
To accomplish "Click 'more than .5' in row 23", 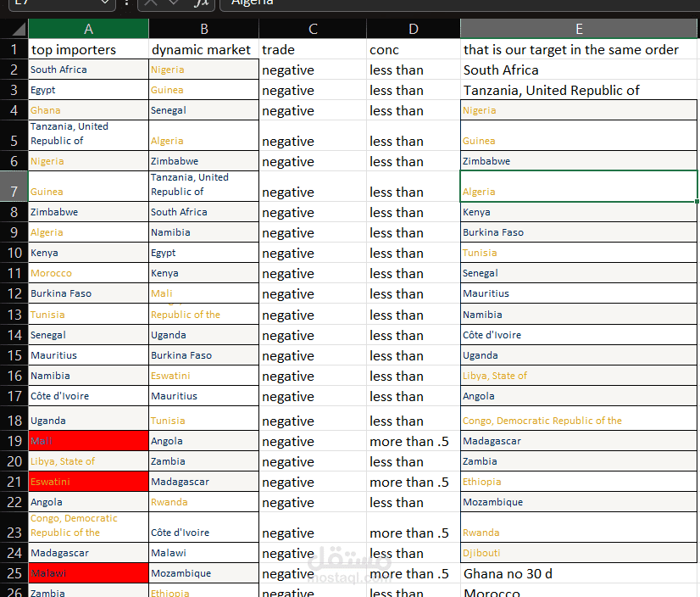I will click(x=414, y=527).
